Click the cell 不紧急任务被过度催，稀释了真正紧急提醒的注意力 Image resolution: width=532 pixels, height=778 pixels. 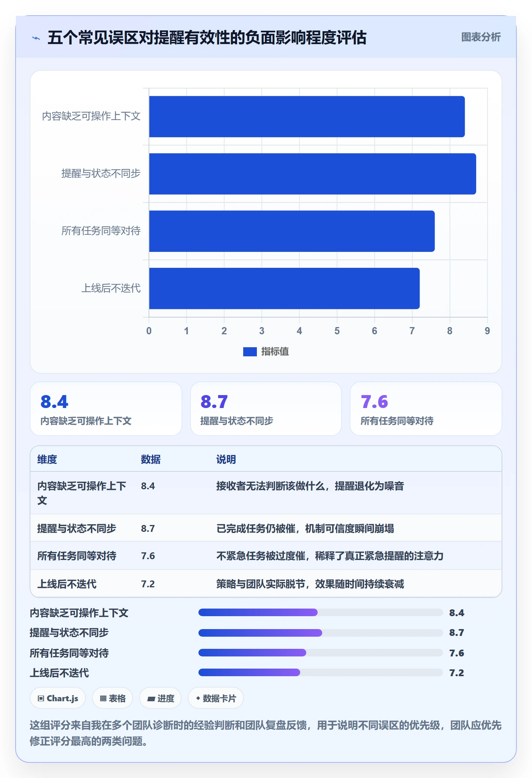(330, 556)
